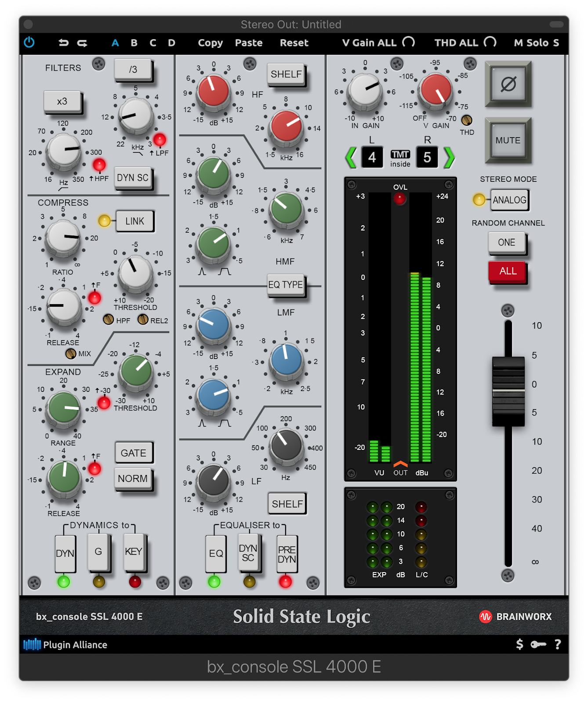Click the LF frequency black knob

[x=286, y=446]
